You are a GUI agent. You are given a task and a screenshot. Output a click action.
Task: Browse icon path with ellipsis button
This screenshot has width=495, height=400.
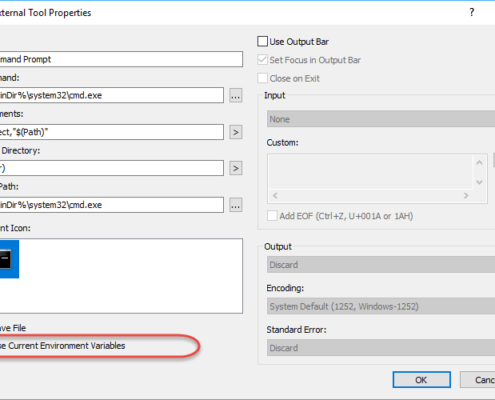tap(236, 205)
